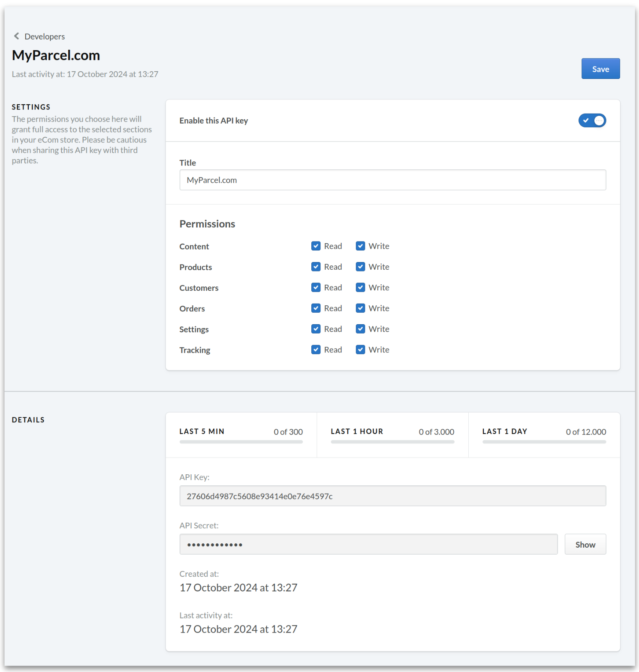Disable the Enable this API key toggle

pos(592,121)
